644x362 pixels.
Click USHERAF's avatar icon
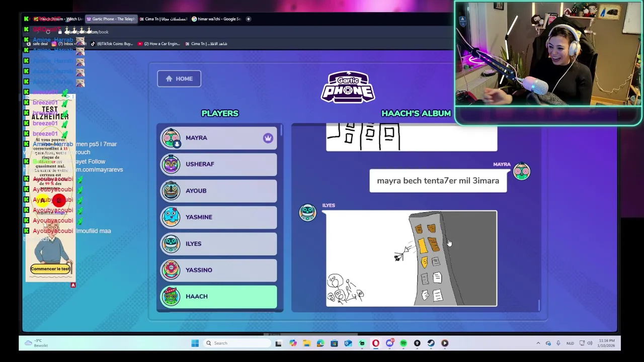pos(171,164)
